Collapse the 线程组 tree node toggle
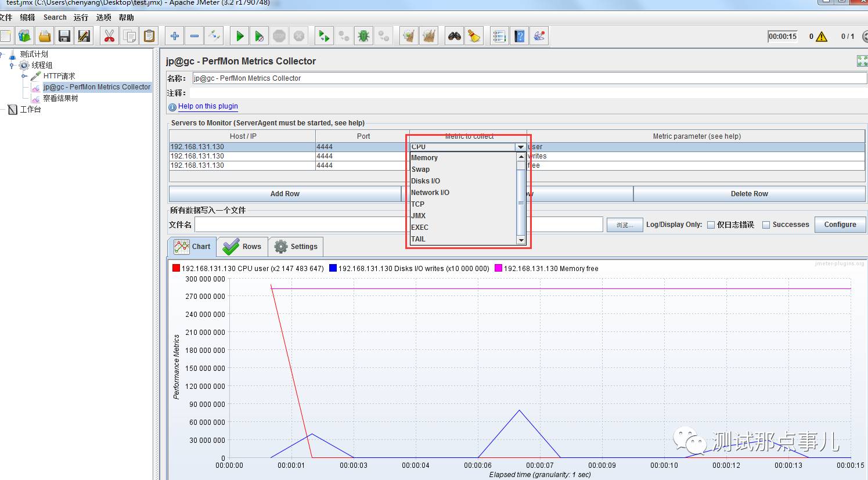868x480 pixels. point(12,66)
